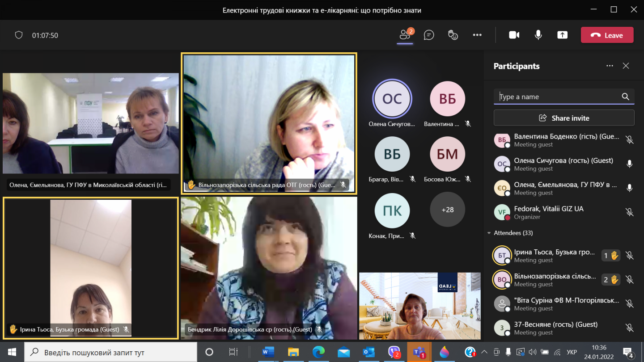
Task: Select Ірина Тьоса in attendees list
Action: coord(554,256)
